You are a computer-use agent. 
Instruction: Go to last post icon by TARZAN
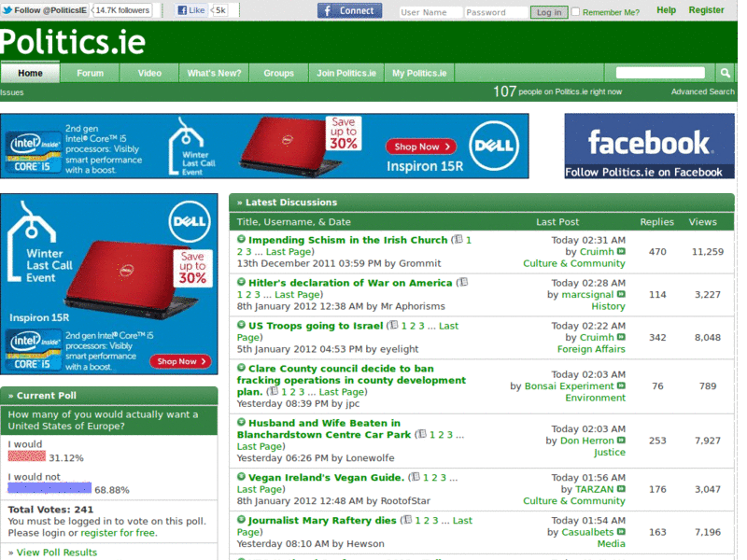pyautogui.click(x=621, y=488)
